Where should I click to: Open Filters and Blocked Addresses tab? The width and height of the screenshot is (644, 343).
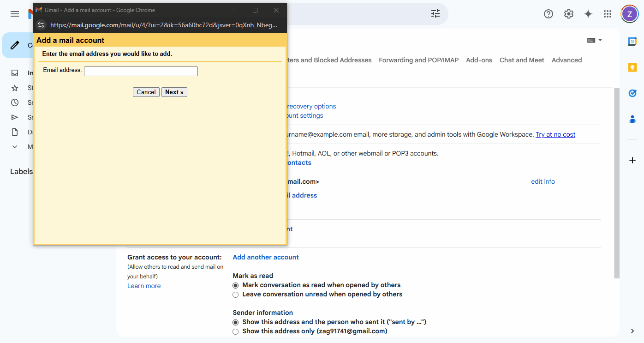tap(329, 60)
